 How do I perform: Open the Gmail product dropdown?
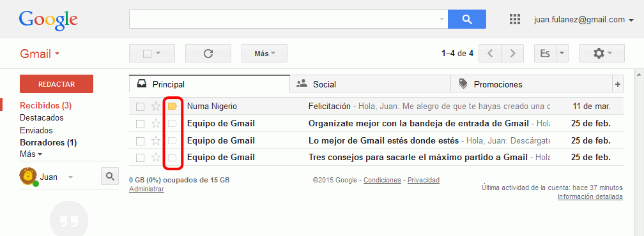point(40,54)
